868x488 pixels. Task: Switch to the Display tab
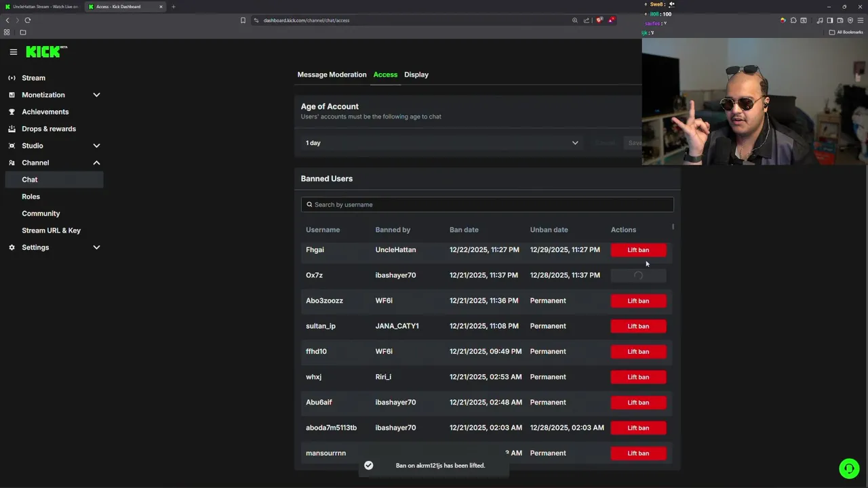(x=416, y=75)
